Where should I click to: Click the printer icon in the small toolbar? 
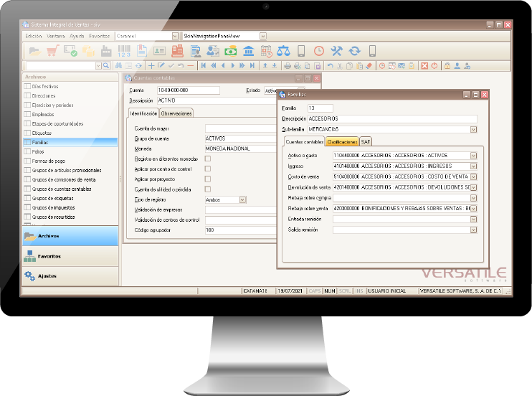(288, 66)
